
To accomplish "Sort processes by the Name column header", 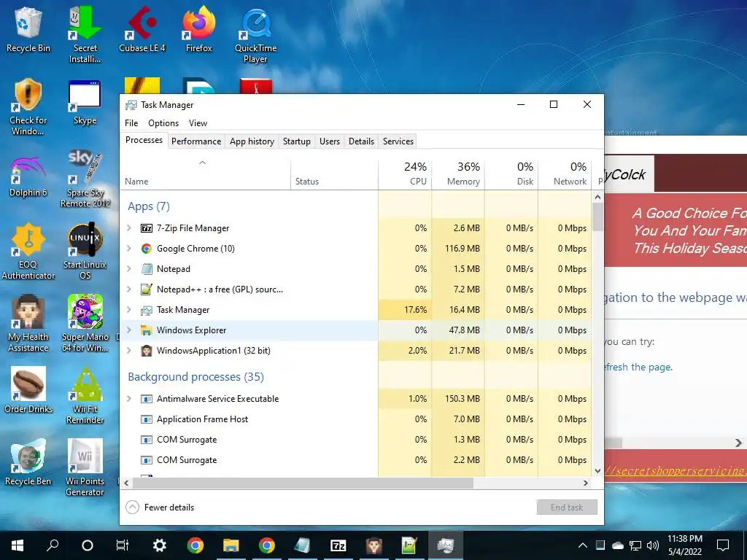I will click(205, 174).
